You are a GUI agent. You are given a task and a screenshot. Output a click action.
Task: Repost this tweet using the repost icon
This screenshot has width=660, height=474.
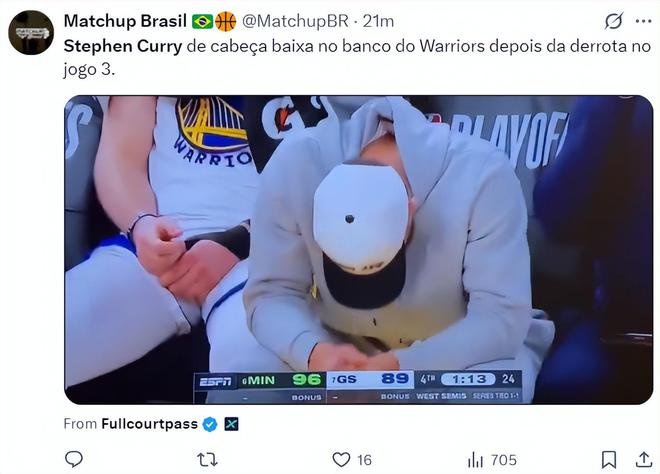(209, 459)
